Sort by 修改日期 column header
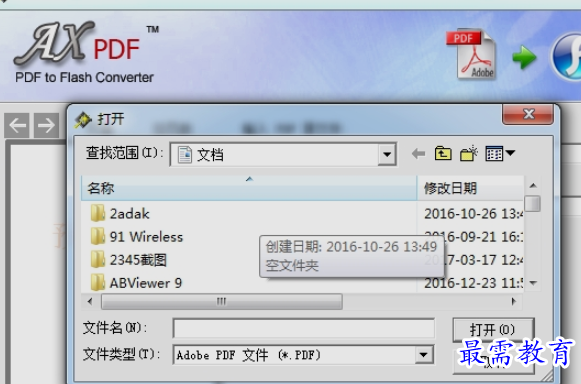The height and width of the screenshot is (384, 581). pos(470,188)
